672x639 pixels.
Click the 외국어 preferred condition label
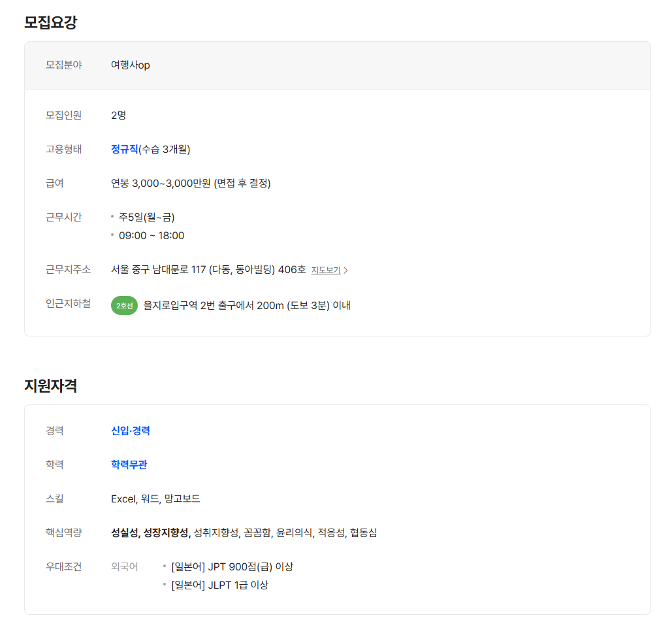(125, 566)
